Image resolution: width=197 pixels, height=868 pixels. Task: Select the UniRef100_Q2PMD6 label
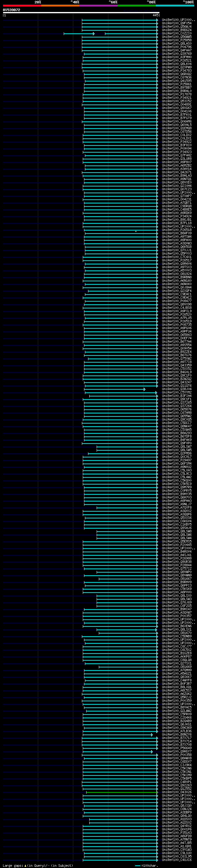pos(176,453)
